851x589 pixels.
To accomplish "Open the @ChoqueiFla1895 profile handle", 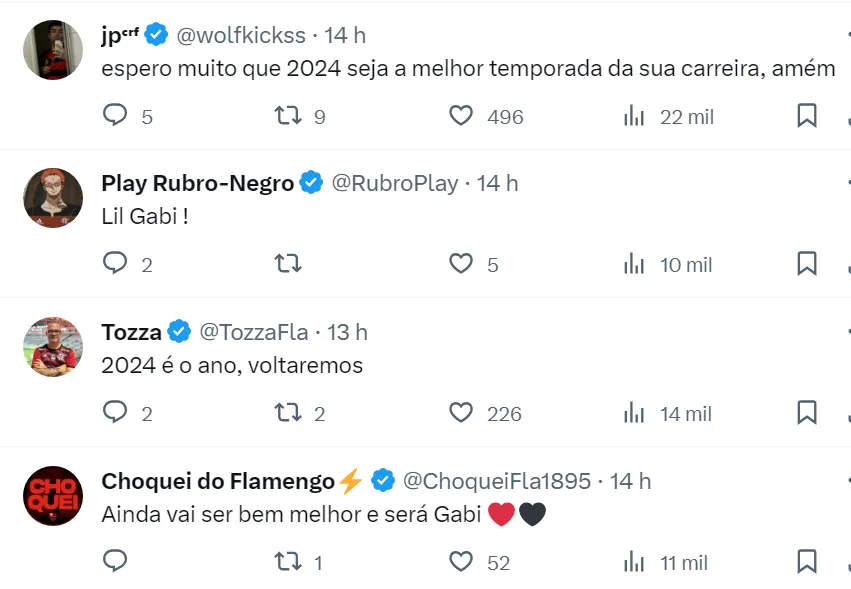I will (496, 481).
